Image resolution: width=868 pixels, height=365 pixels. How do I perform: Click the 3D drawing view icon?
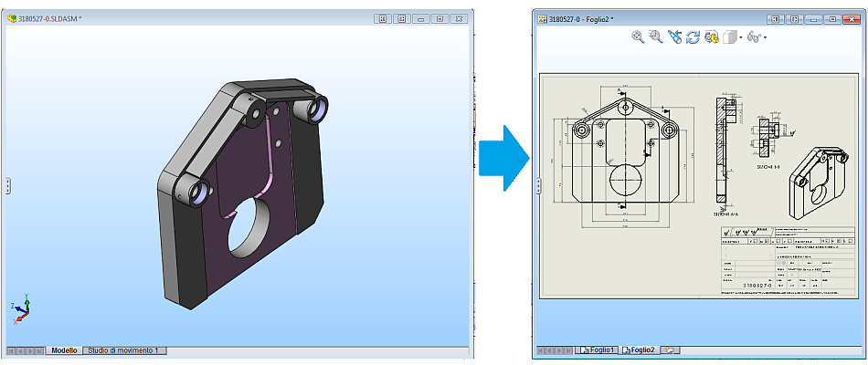point(712,37)
